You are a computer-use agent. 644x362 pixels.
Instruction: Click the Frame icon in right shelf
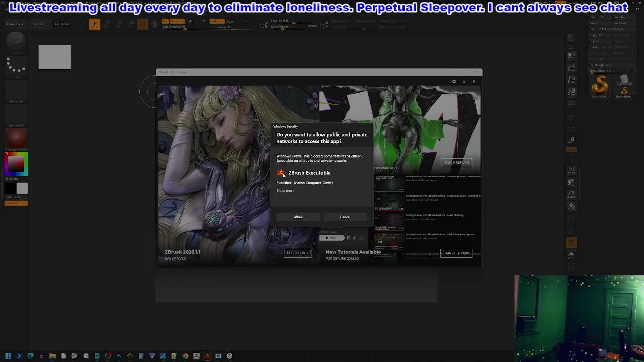[571, 171]
